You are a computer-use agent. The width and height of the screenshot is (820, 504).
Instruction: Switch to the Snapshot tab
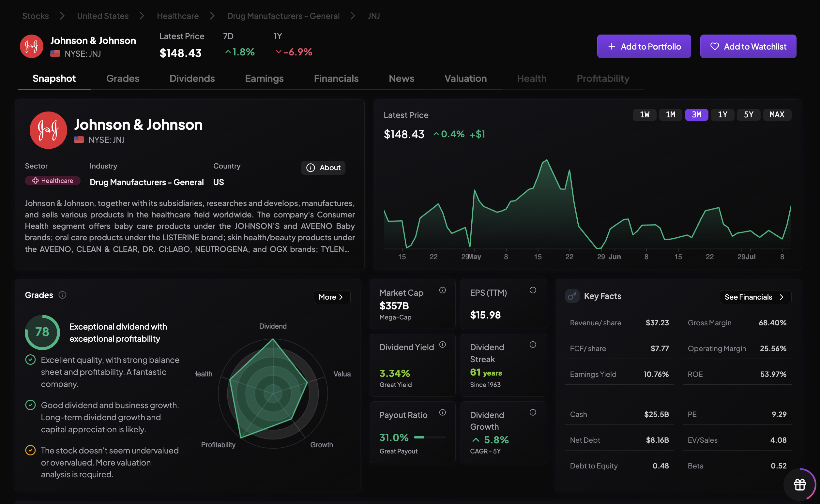(54, 79)
